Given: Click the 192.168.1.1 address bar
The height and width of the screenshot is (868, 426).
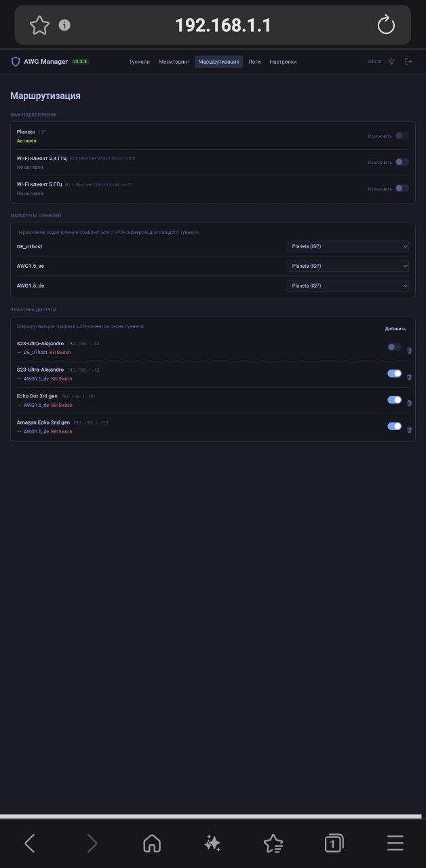Looking at the screenshot, I should (x=222, y=26).
